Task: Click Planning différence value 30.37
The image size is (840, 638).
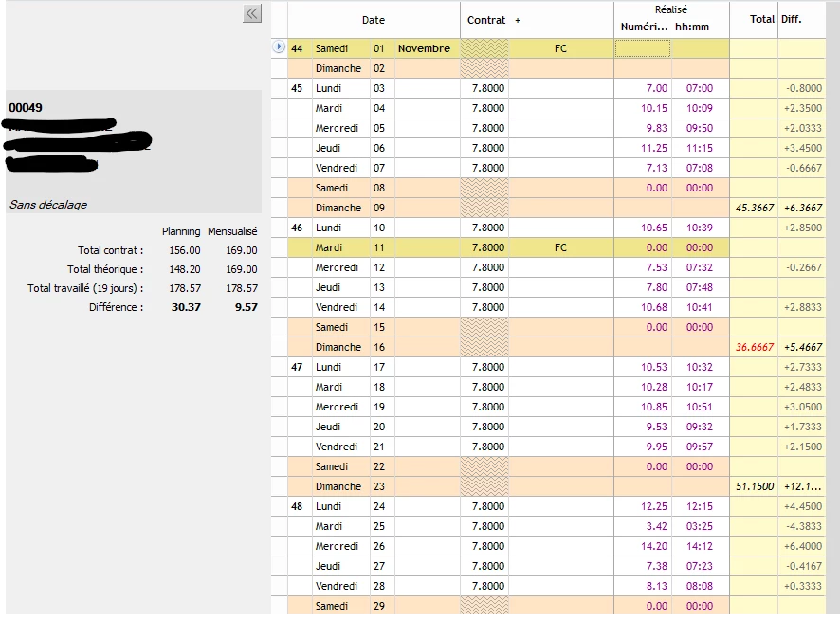Action: coord(186,307)
